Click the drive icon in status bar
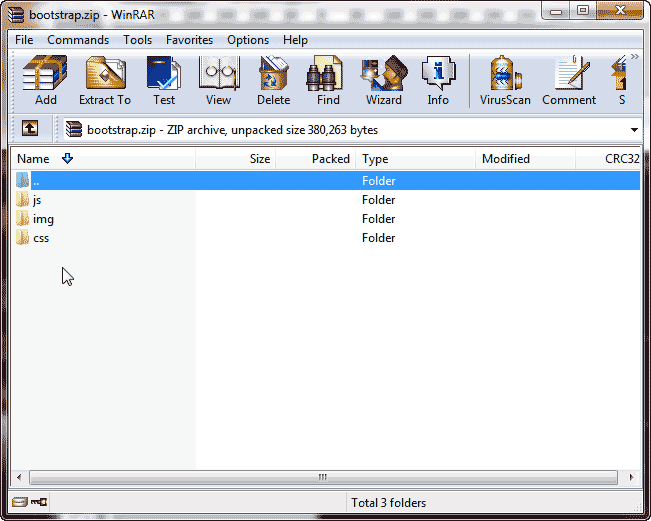This screenshot has width=651, height=521. click(x=20, y=502)
